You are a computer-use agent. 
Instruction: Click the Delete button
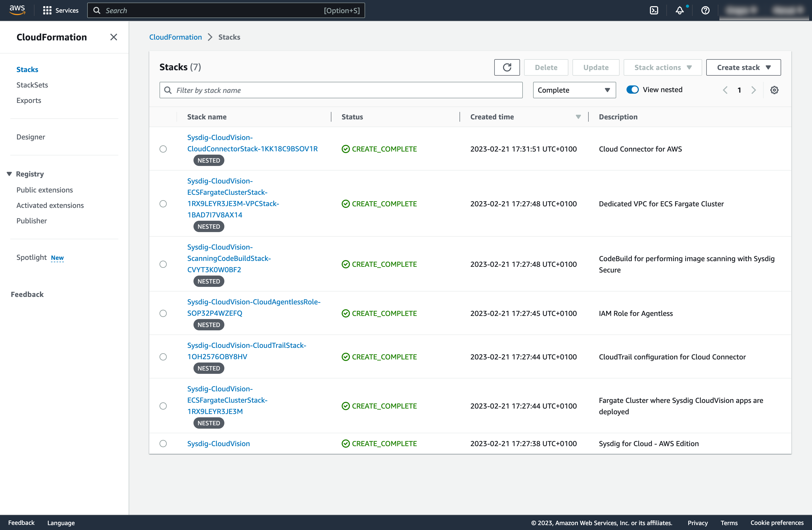(546, 67)
